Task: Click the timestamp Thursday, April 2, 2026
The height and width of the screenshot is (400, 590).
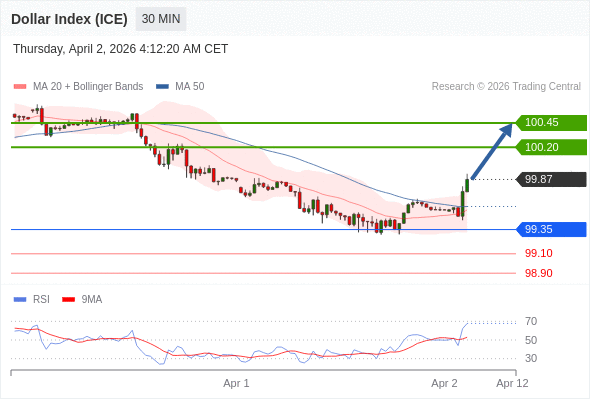Action: [x=120, y=49]
